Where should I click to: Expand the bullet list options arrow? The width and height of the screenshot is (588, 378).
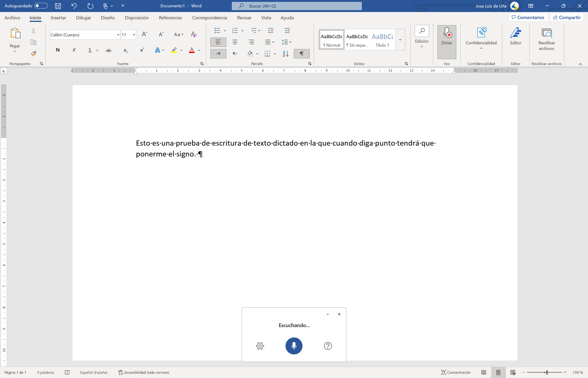[x=225, y=30]
